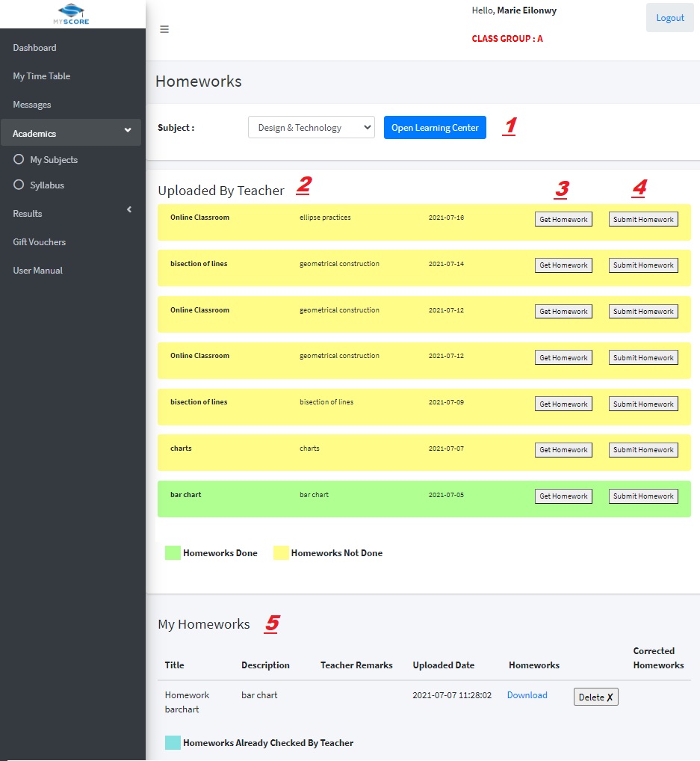
Task: Click 'Homeworks Already Checked By Teacher' label
Action: (267, 742)
